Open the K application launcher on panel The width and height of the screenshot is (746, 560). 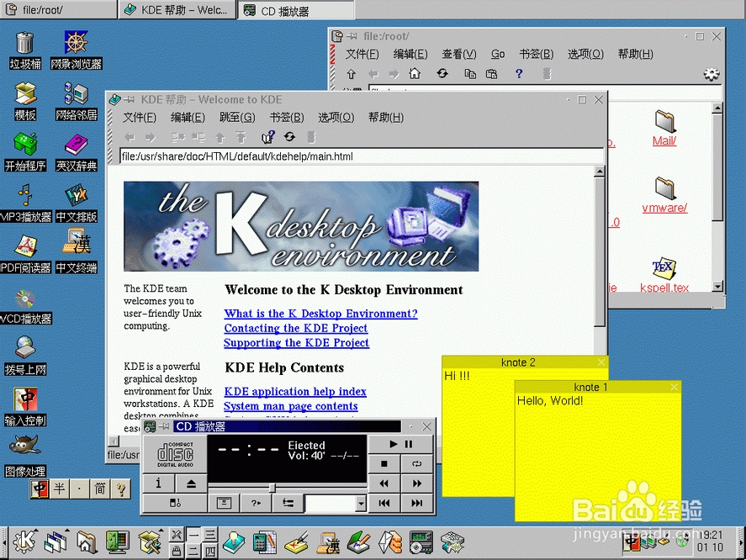point(24,542)
